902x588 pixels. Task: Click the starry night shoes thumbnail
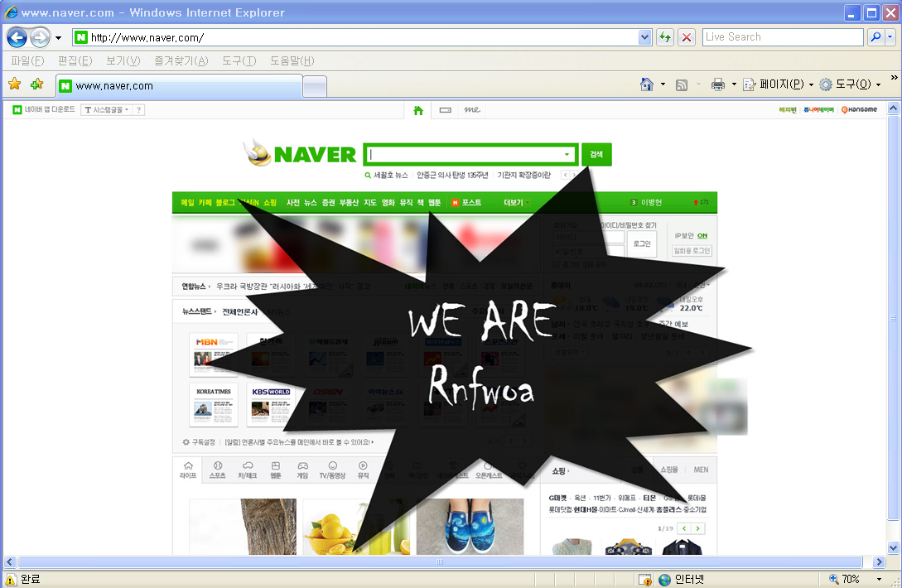(x=470, y=527)
